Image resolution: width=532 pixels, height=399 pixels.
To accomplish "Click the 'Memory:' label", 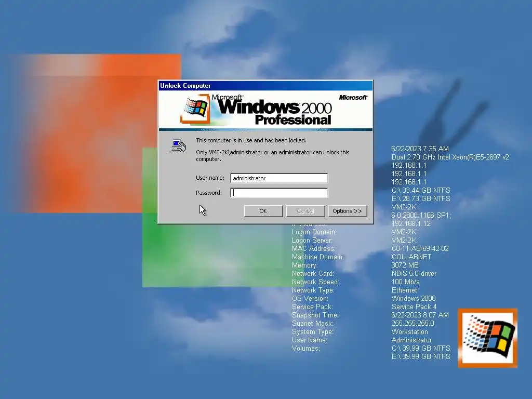I will pyautogui.click(x=304, y=265).
